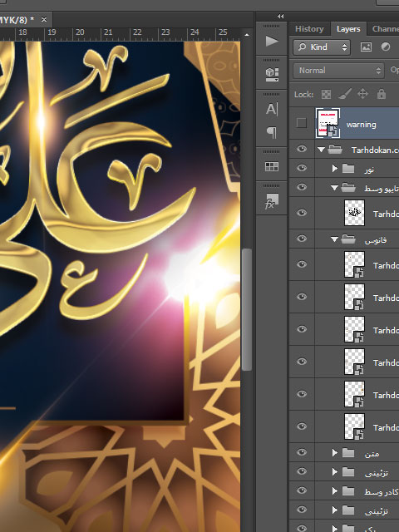Screen dimensions: 399x532
Task: Expand the متن group arrow
Action: click(x=335, y=452)
